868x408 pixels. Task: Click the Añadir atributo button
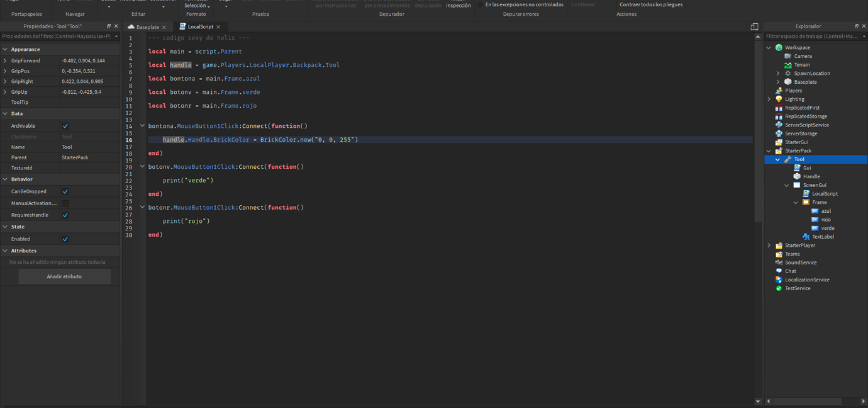click(64, 276)
